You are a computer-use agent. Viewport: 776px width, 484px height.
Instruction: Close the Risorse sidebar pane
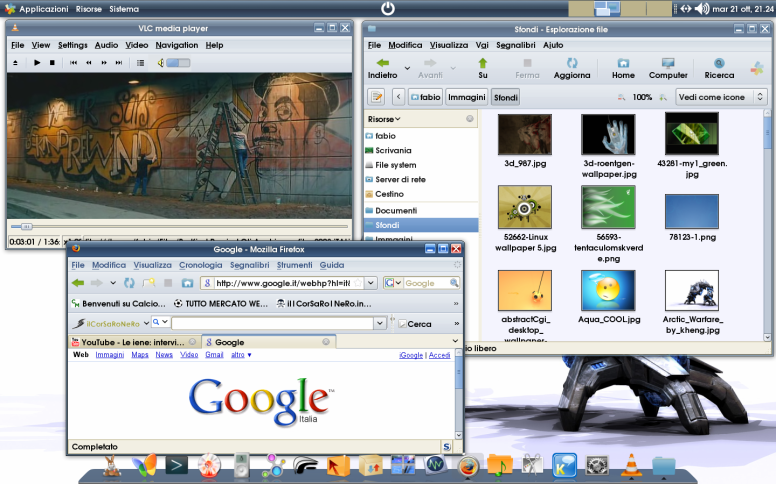point(470,119)
